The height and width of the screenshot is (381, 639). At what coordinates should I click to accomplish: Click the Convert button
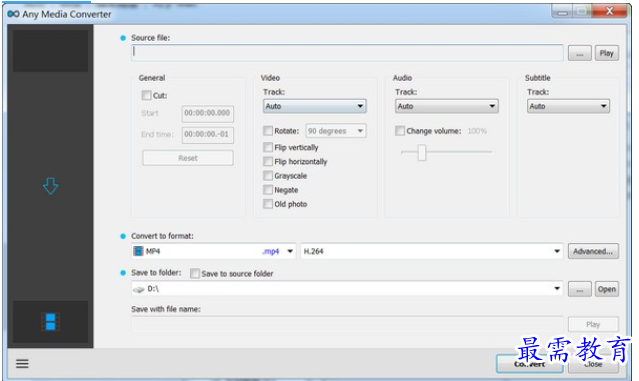coord(529,363)
